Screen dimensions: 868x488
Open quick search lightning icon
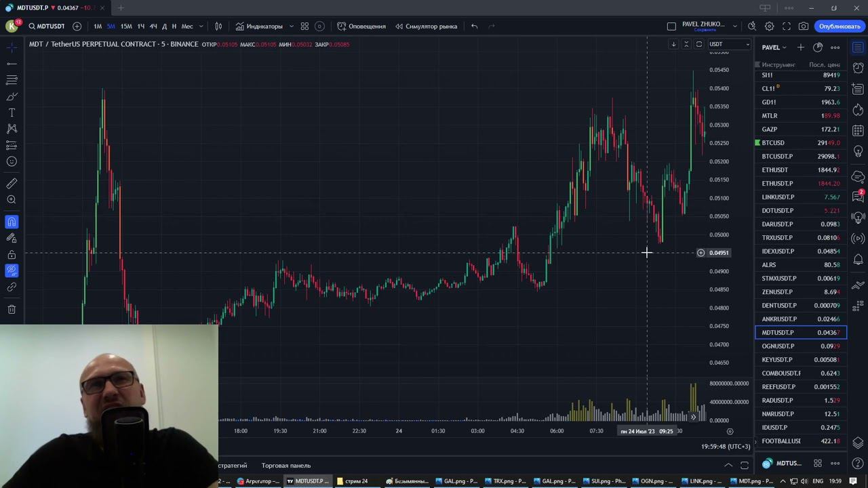click(x=752, y=26)
